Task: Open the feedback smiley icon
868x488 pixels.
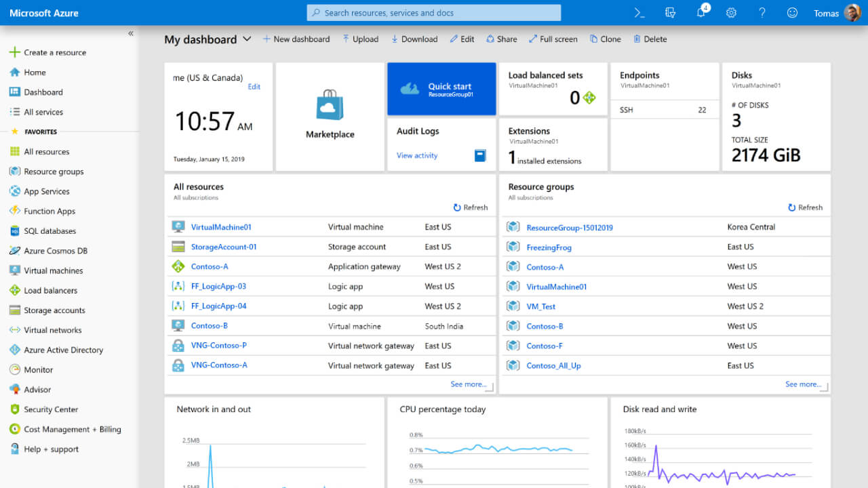Action: [792, 13]
